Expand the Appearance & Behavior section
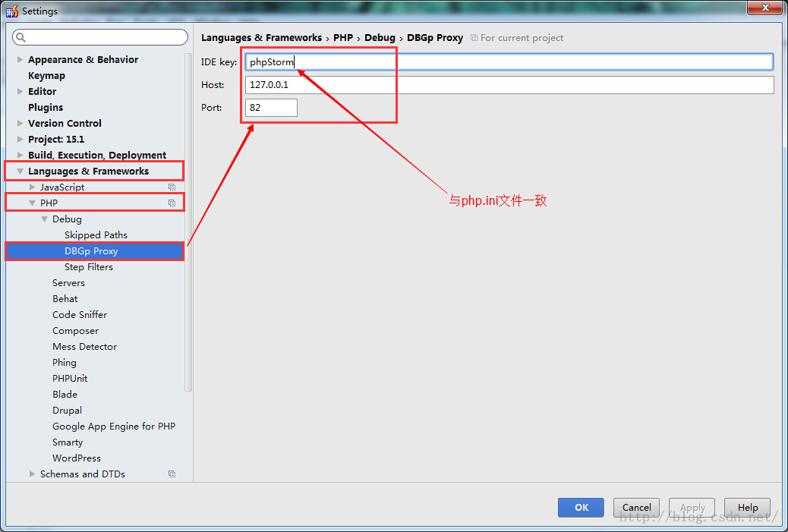The width and height of the screenshot is (788, 532). [x=20, y=59]
